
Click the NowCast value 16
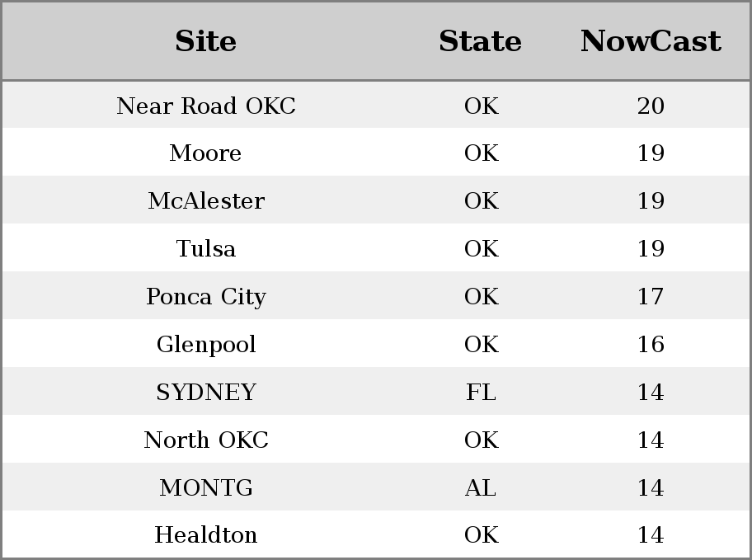(651, 344)
